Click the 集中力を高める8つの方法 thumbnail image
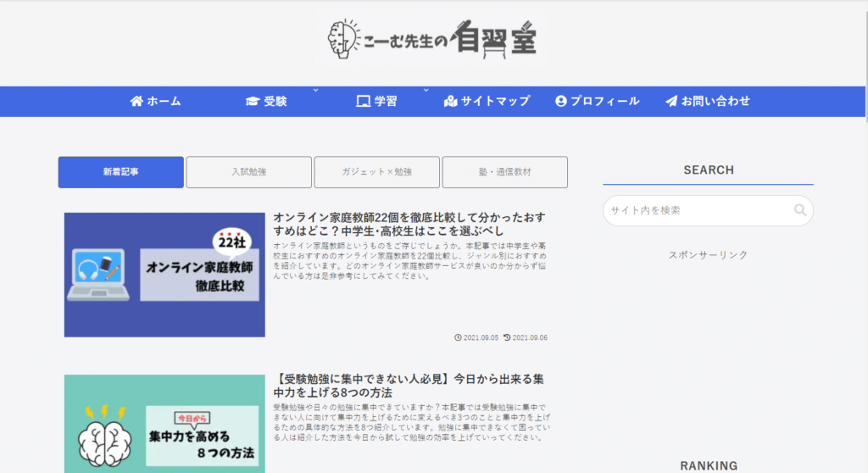 click(x=164, y=424)
